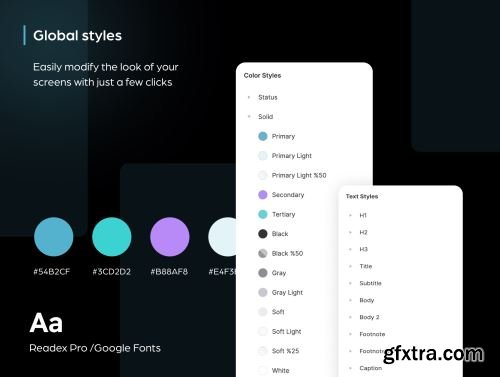Select the Primary Light color swatch
The image size is (500, 377).
tap(263, 156)
